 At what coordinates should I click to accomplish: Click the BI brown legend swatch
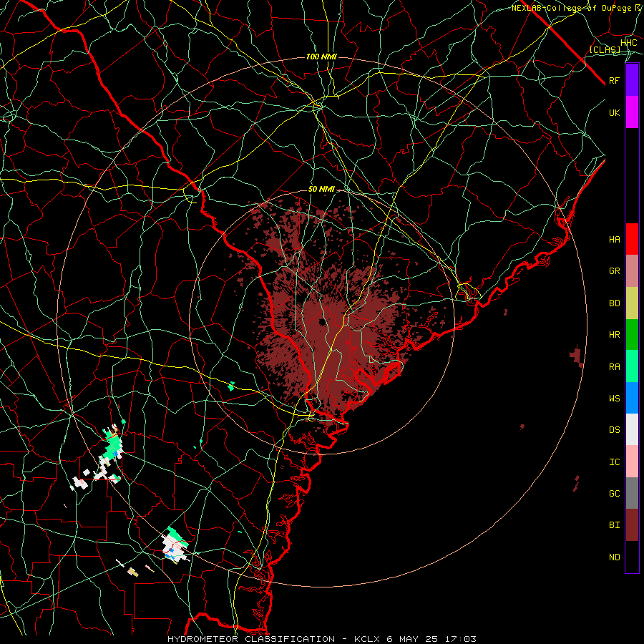[x=632, y=525]
